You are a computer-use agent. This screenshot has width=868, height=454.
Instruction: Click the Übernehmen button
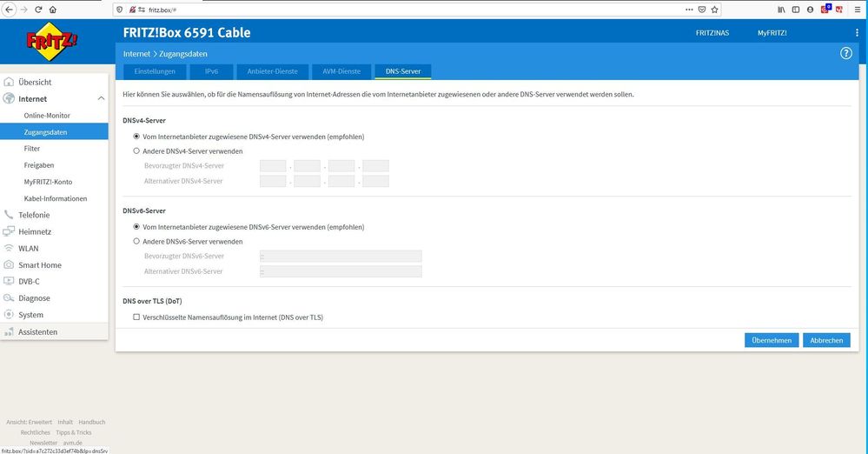click(x=772, y=340)
